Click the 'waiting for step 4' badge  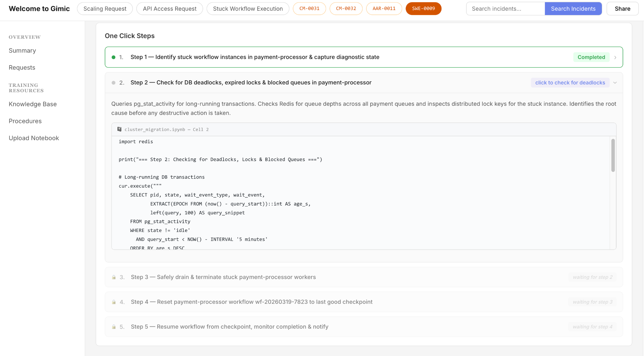tap(592, 327)
